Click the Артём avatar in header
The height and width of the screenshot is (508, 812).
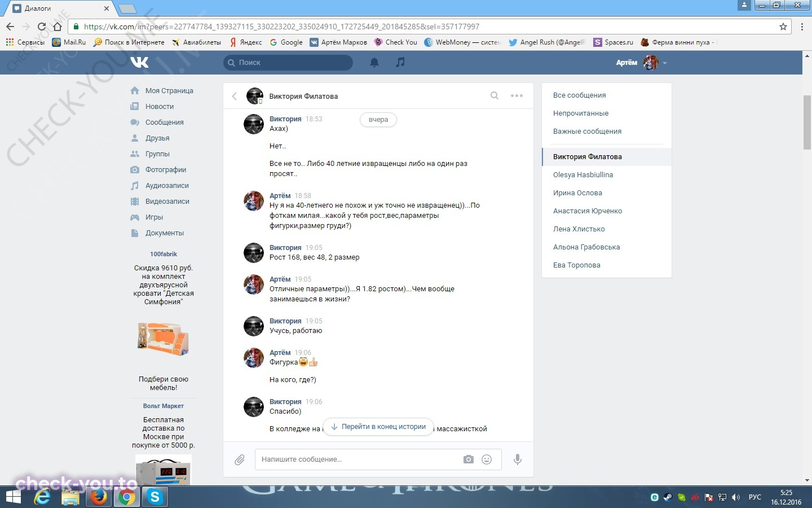tap(651, 63)
